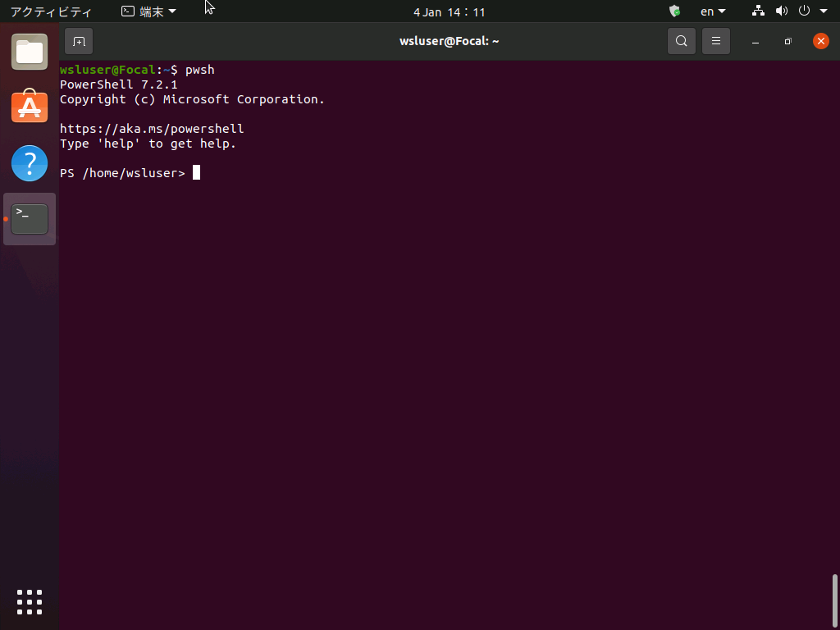The height and width of the screenshot is (630, 840).
Task: Open the Files app in dock
Action: (x=30, y=52)
